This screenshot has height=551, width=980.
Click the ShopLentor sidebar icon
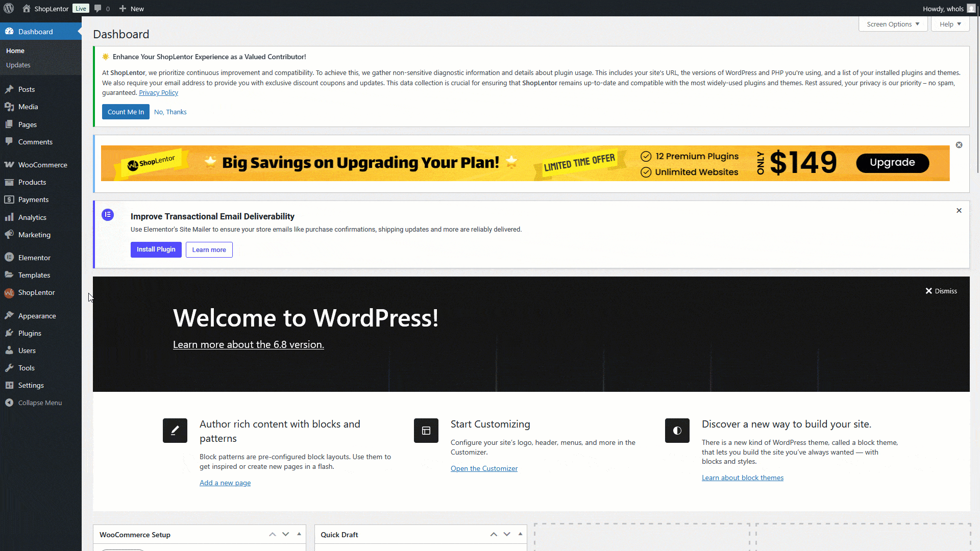pos(9,293)
